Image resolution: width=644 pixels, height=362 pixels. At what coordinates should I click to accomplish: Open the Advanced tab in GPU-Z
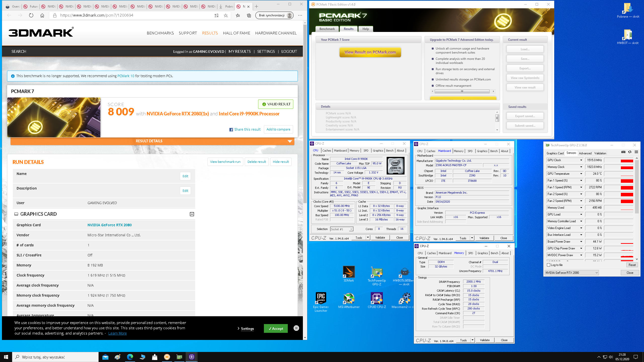point(585,153)
